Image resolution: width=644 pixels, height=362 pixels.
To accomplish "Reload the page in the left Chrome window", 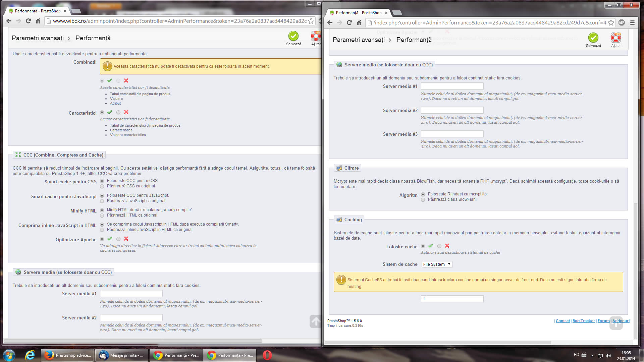I will coord(28,21).
